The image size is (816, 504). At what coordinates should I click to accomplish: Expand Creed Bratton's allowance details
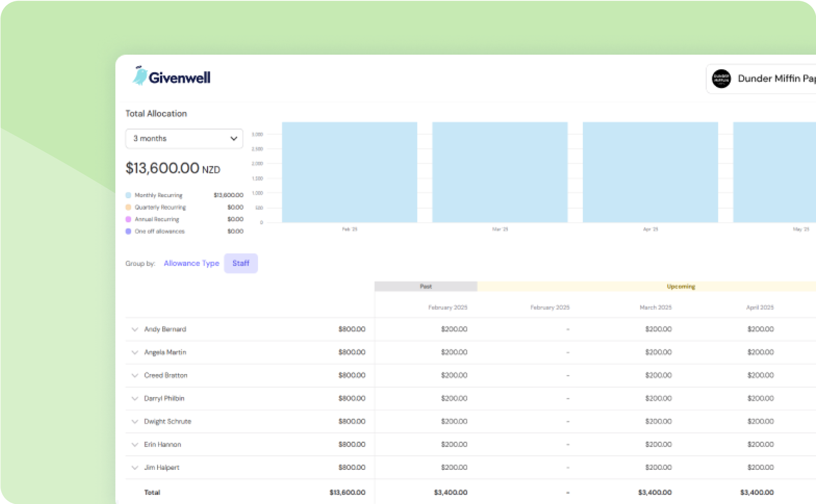(135, 375)
